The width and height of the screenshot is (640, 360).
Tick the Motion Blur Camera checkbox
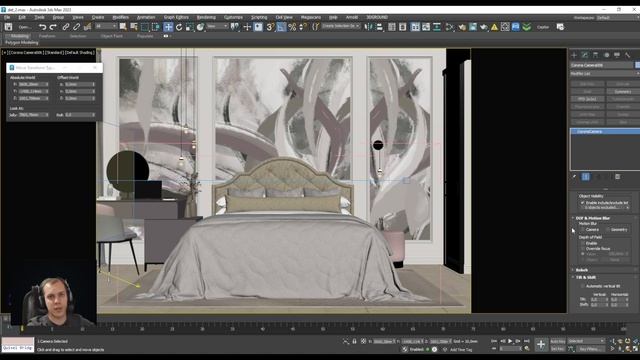coord(583,229)
